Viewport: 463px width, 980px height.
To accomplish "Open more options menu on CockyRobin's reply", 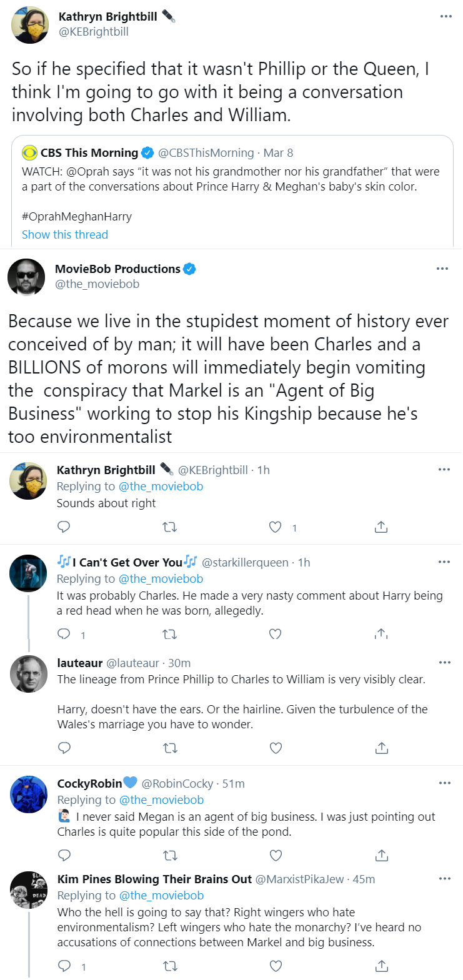I will click(x=444, y=783).
